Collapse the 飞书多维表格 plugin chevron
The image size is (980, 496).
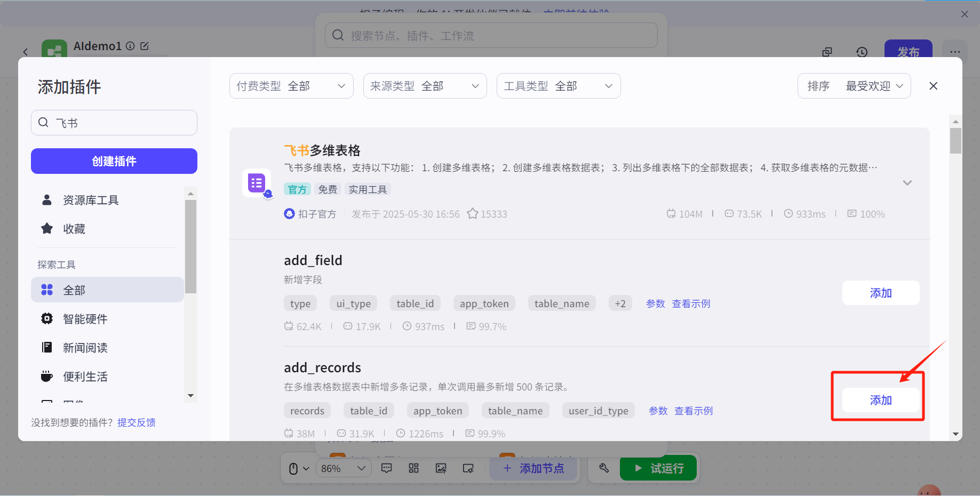907,183
